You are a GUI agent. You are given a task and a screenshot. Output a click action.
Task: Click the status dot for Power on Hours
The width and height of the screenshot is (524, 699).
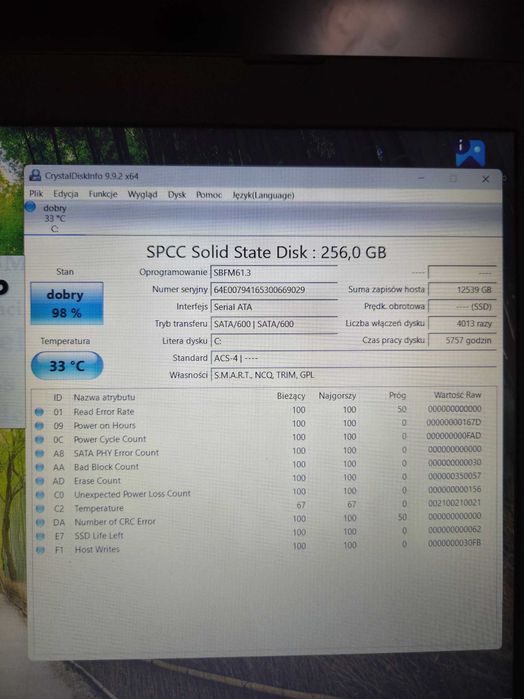click(x=39, y=426)
